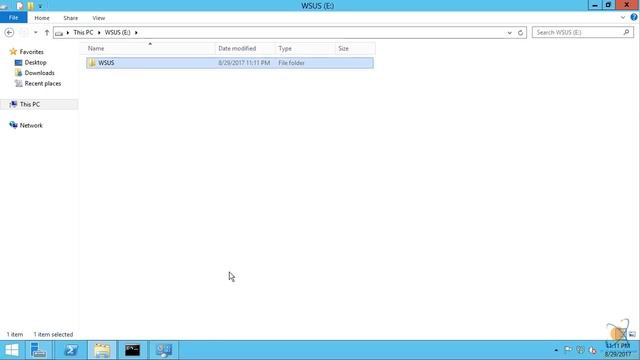Open the Start menu
The image size is (640, 360).
[12, 350]
